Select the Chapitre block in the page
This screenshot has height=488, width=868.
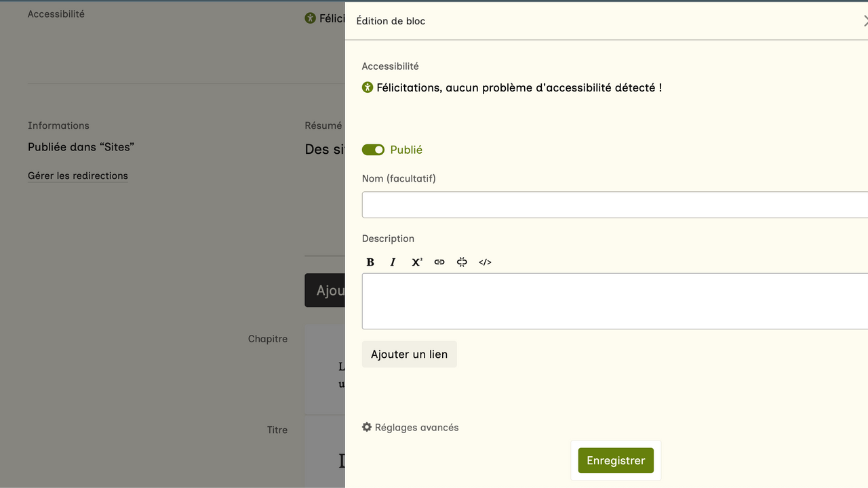(x=325, y=369)
